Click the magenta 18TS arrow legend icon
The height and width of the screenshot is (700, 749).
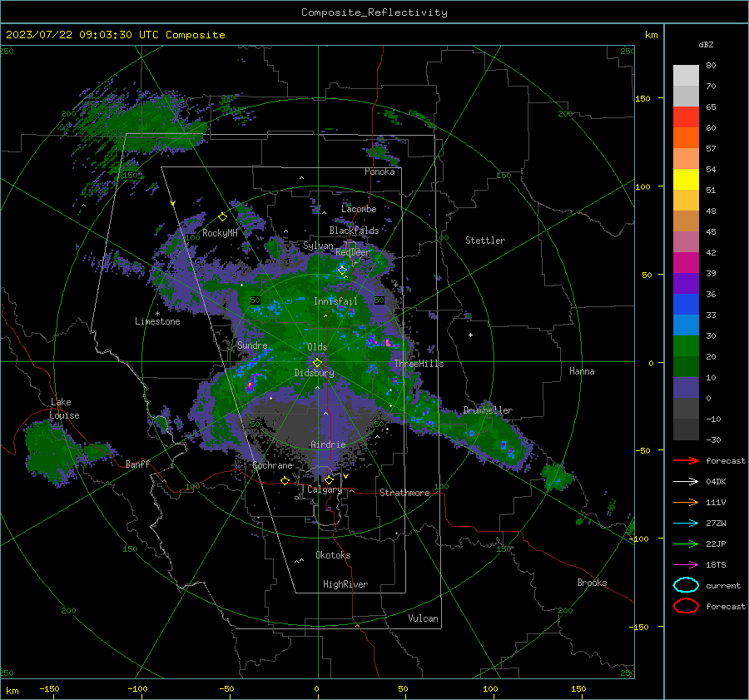pos(686,565)
